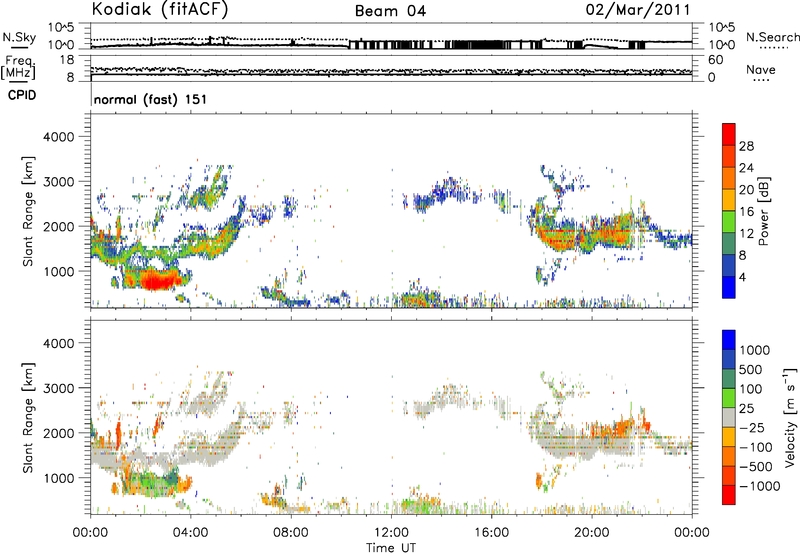This screenshot has height=554, width=800.
Task: Click the 3000 tick of the power panel
Action: [x=58, y=182]
